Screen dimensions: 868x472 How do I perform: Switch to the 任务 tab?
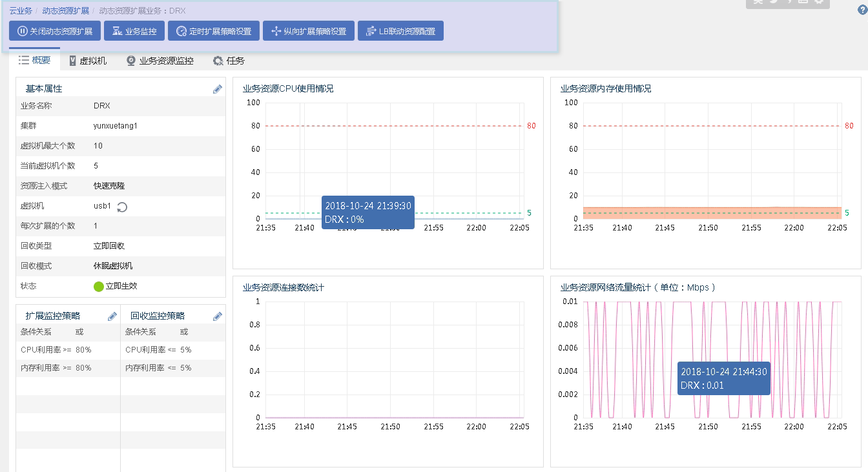point(229,61)
